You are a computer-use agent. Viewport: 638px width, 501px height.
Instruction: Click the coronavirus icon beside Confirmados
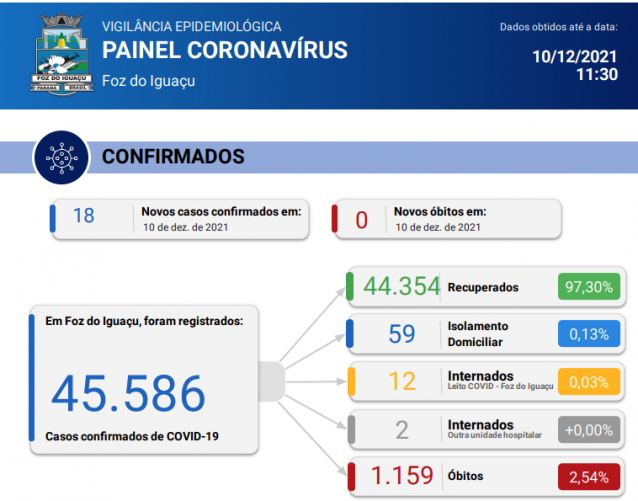[x=61, y=158]
